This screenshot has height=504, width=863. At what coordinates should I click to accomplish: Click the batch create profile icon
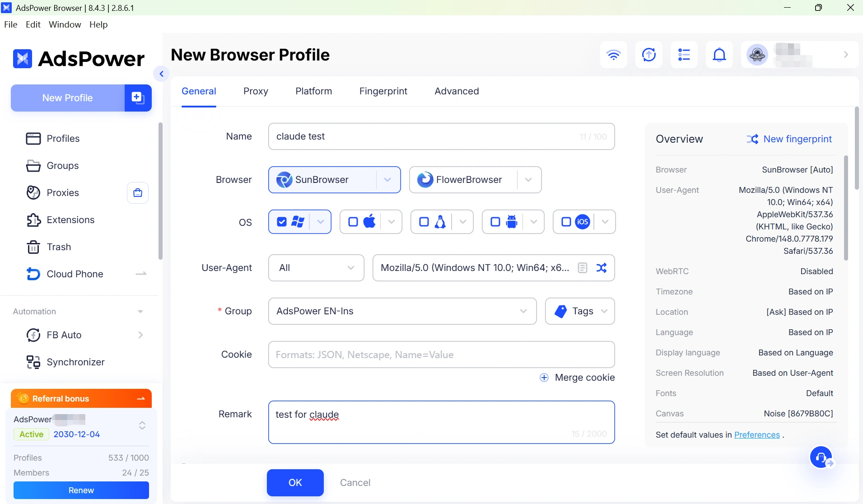click(x=138, y=98)
